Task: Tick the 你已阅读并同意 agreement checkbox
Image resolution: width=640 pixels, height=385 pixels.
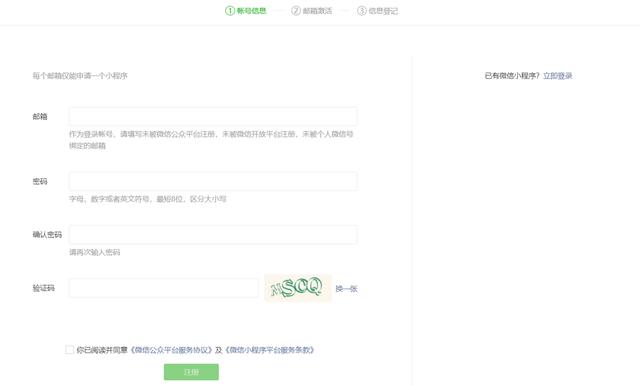Action: 70,350
